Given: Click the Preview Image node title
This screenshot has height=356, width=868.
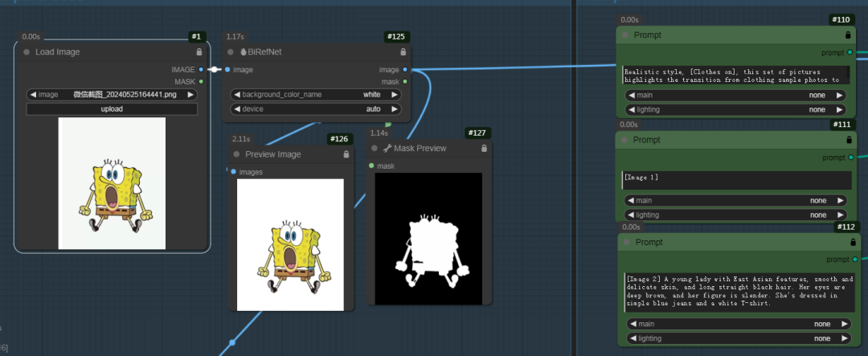Looking at the screenshot, I should click(x=273, y=154).
